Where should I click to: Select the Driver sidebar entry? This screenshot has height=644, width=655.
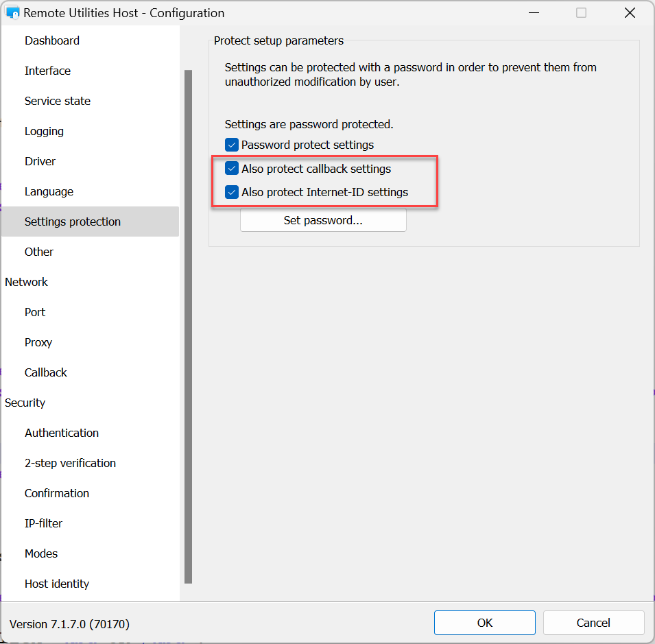pyautogui.click(x=40, y=161)
